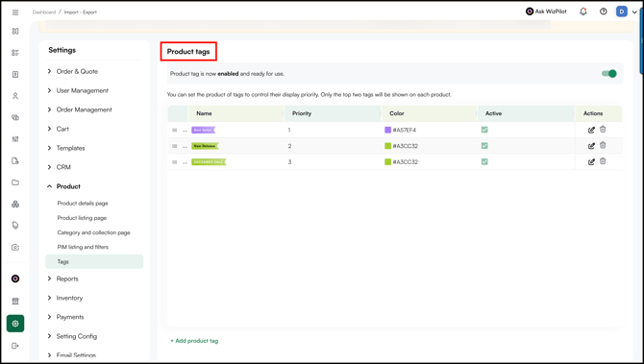This screenshot has height=364, width=644.
Task: Edit the Best Seller tag
Action: click(x=591, y=130)
